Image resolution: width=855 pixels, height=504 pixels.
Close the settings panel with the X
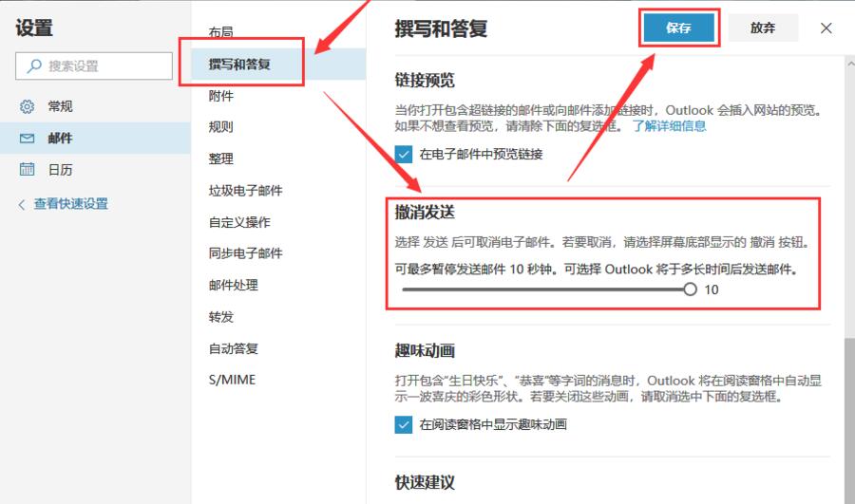826,28
